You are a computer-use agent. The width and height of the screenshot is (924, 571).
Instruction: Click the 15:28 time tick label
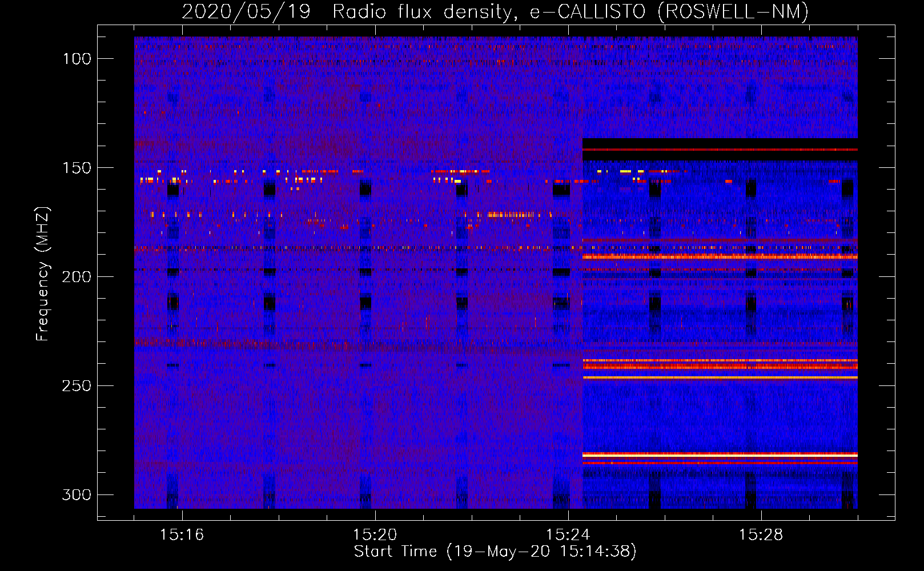761,535
